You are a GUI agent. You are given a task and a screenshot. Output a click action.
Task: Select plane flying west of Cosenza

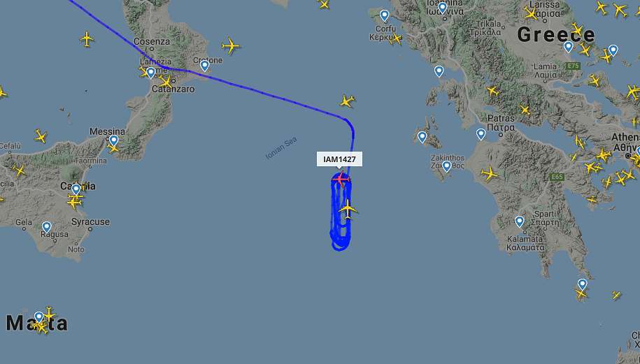pos(87,39)
